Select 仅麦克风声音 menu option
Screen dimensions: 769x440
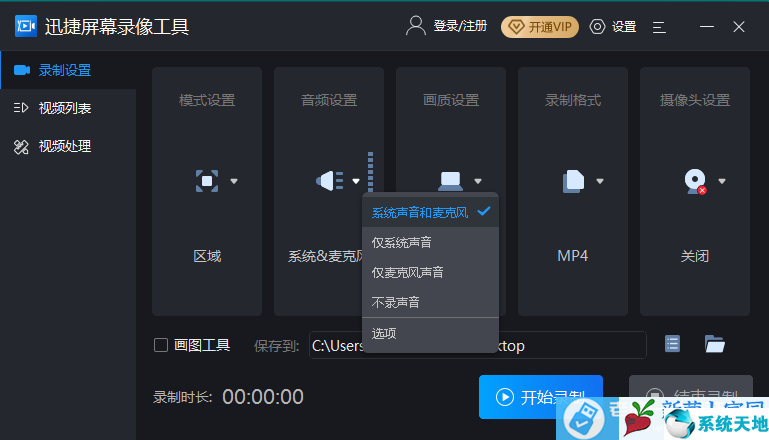430,272
